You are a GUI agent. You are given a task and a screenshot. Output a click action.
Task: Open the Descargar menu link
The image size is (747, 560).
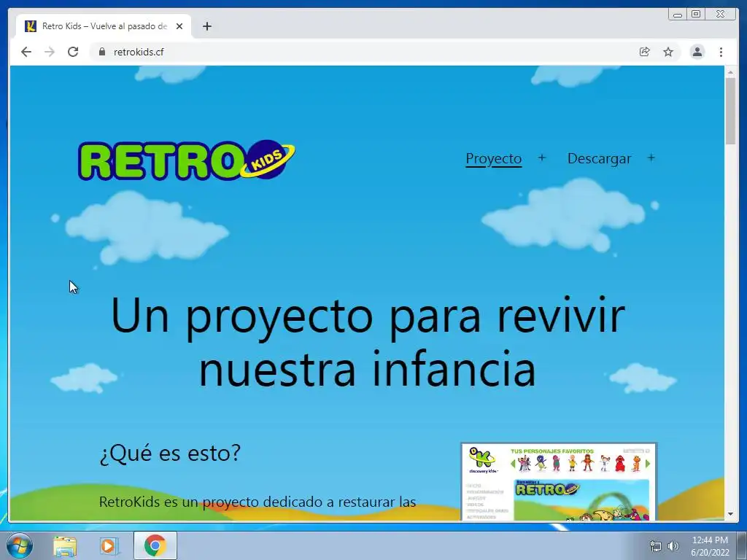pyautogui.click(x=599, y=158)
